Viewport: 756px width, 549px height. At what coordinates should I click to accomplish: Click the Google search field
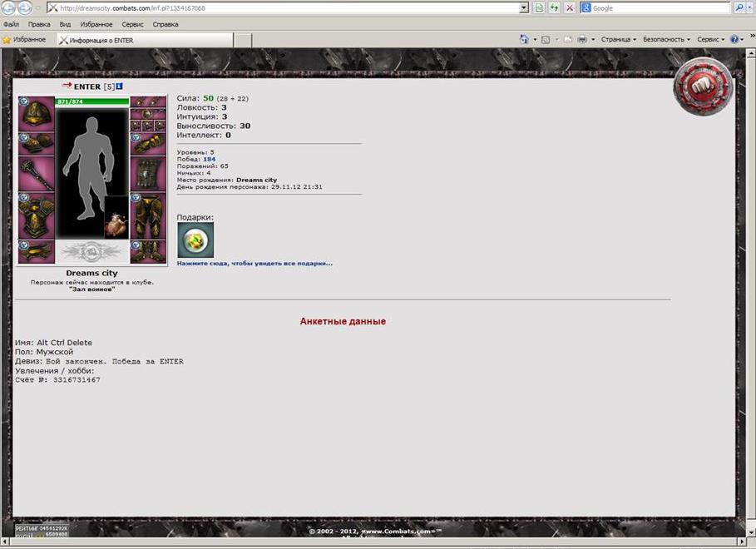coord(660,8)
